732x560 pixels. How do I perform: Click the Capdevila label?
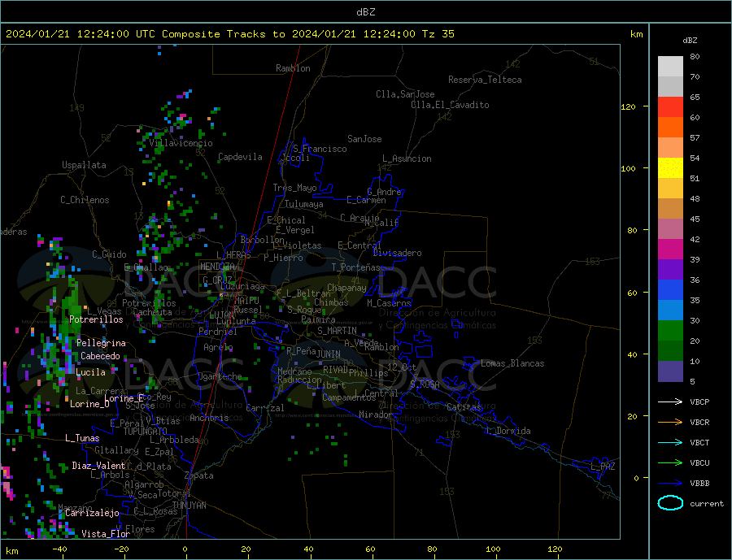click(x=240, y=157)
